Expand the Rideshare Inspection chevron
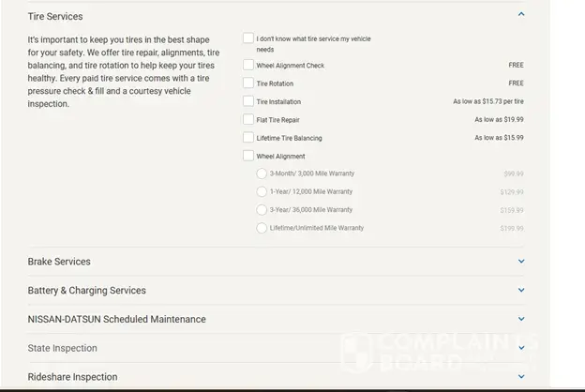 (x=521, y=377)
